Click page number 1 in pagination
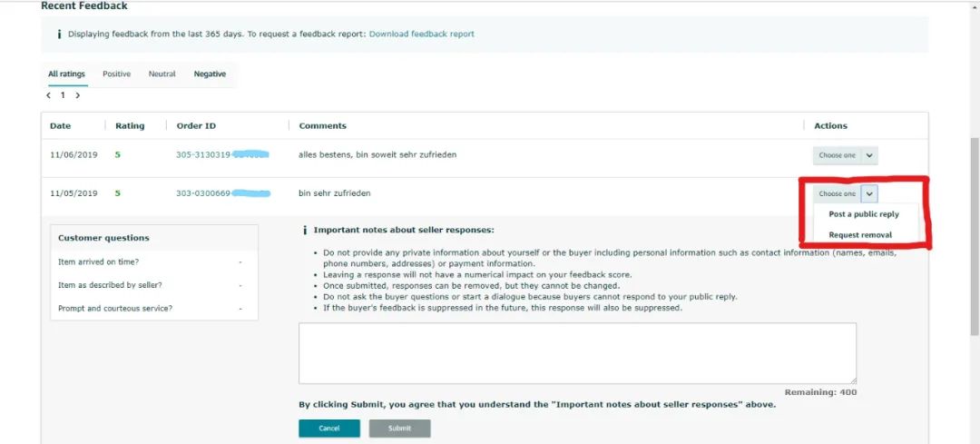The image size is (980, 444). 64,95
